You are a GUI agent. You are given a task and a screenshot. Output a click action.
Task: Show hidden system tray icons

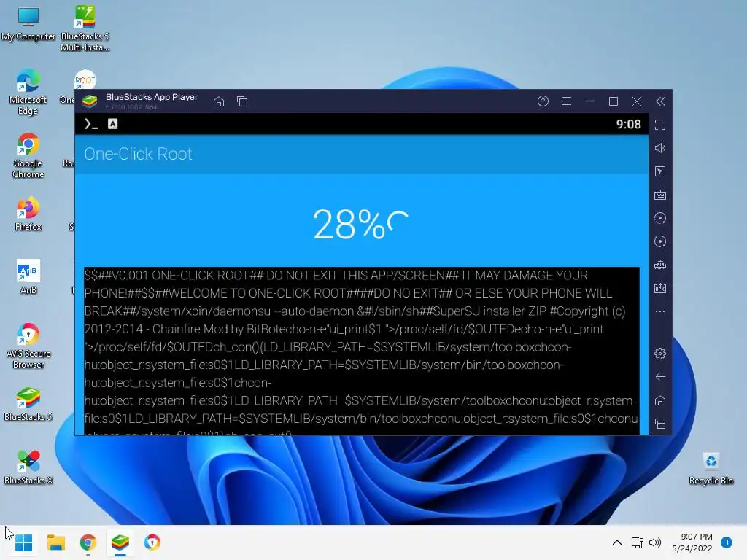pyautogui.click(x=617, y=542)
